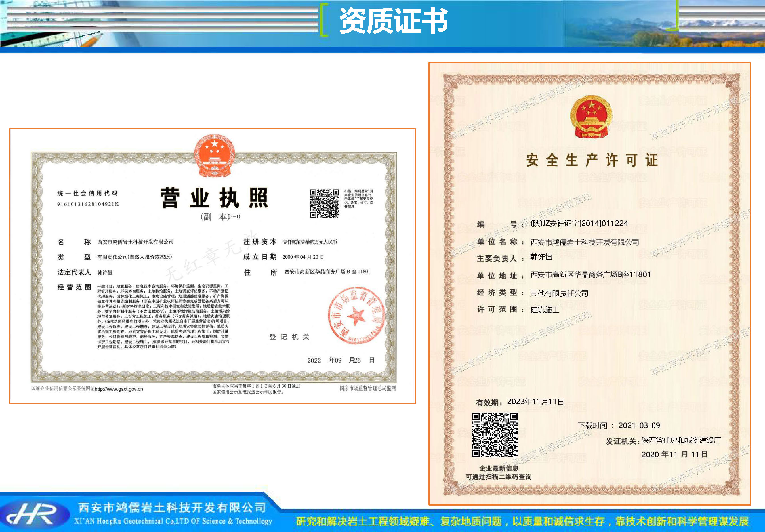Click the business scope paragraph starting "一般项目"

coord(163,316)
